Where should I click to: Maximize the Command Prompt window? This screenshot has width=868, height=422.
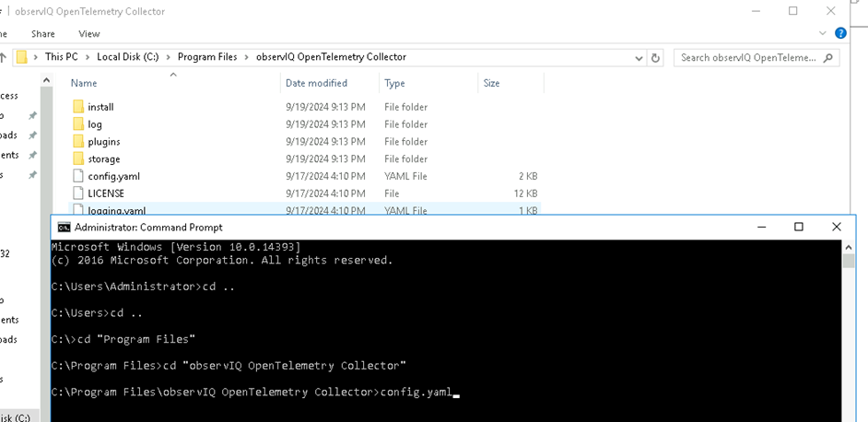[798, 227]
